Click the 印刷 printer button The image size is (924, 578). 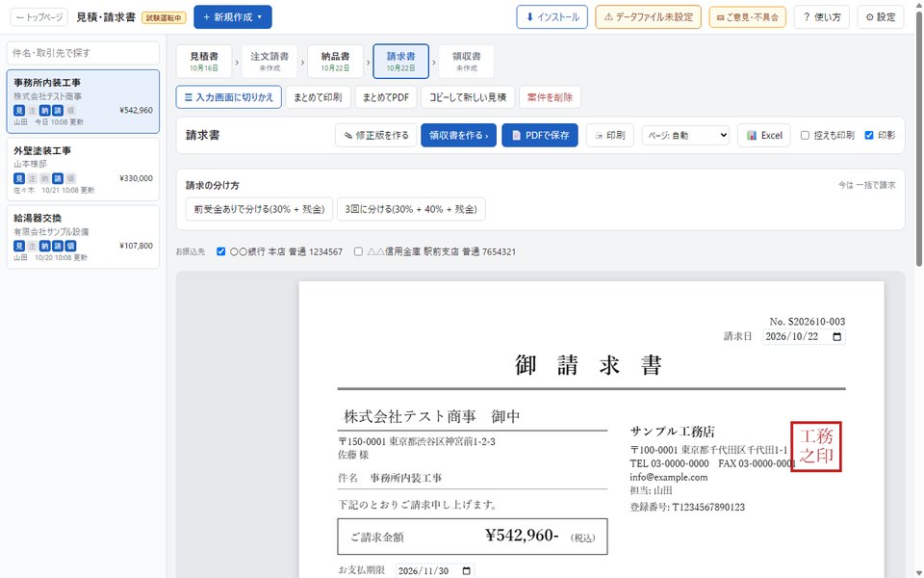point(610,135)
